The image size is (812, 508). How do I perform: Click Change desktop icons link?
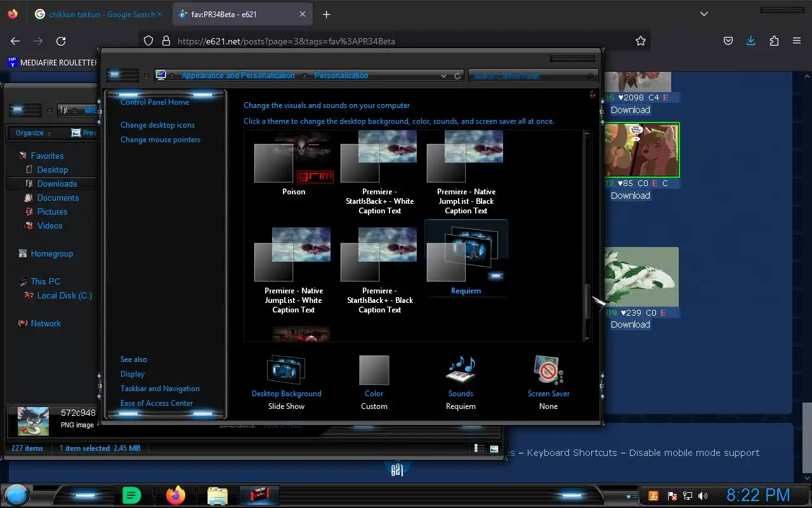pos(157,125)
